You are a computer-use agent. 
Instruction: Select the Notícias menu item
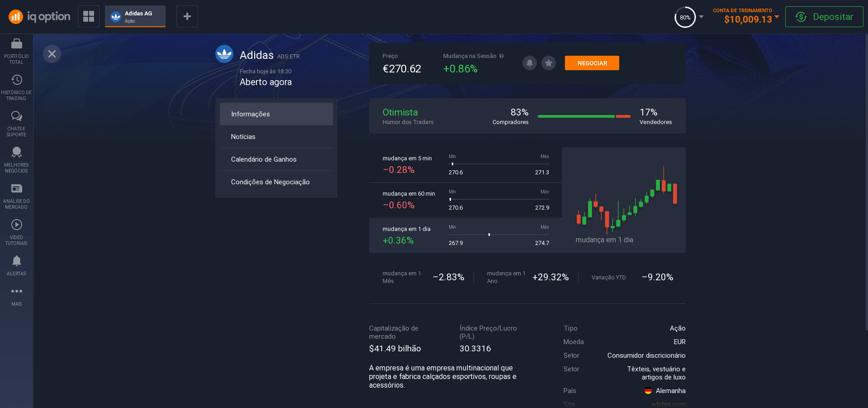(x=276, y=137)
